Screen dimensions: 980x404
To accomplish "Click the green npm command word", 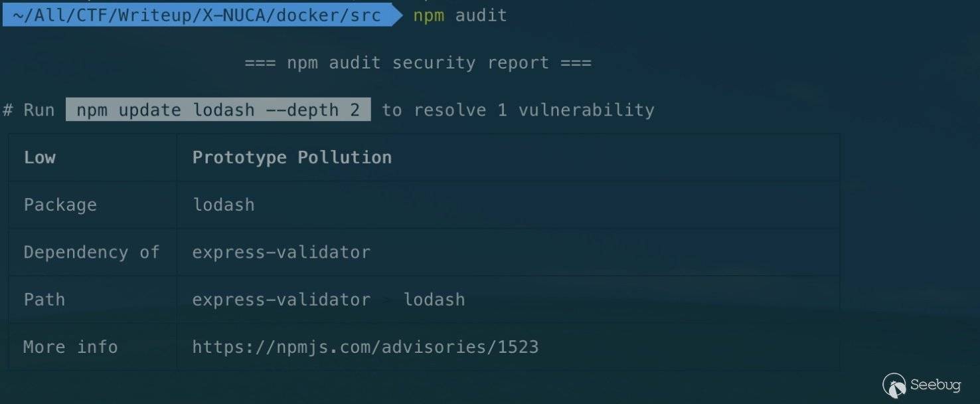I will pos(428,15).
